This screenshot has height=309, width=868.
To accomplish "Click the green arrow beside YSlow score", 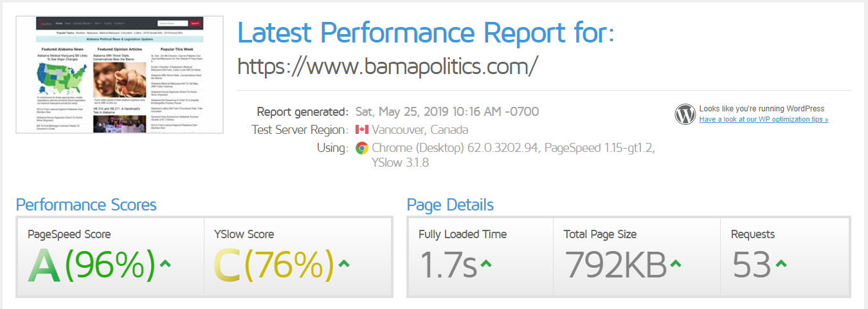I will click(344, 263).
